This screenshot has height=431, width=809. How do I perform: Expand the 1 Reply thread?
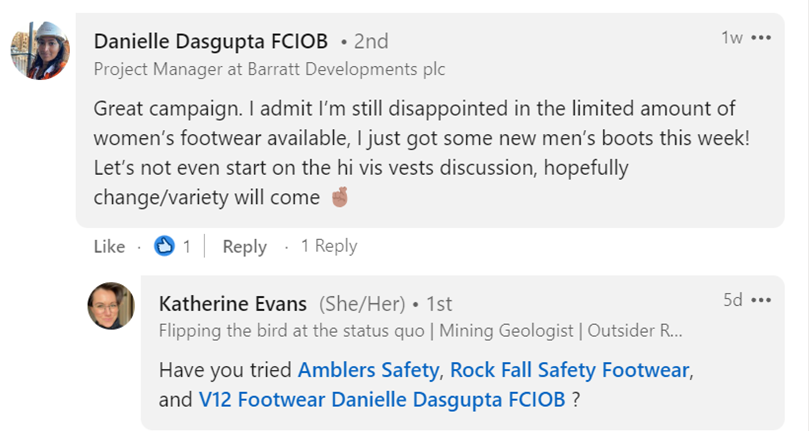(x=329, y=246)
